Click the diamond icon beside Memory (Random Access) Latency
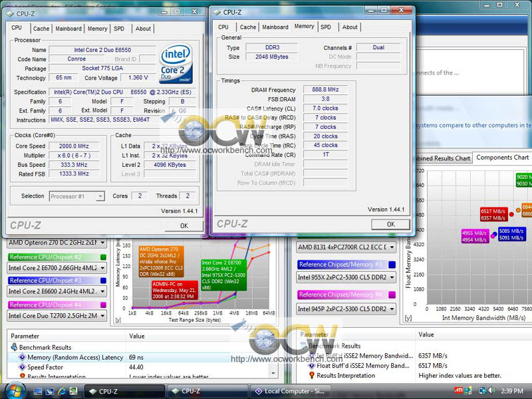Viewport: 532px width, 399px height. (x=23, y=357)
